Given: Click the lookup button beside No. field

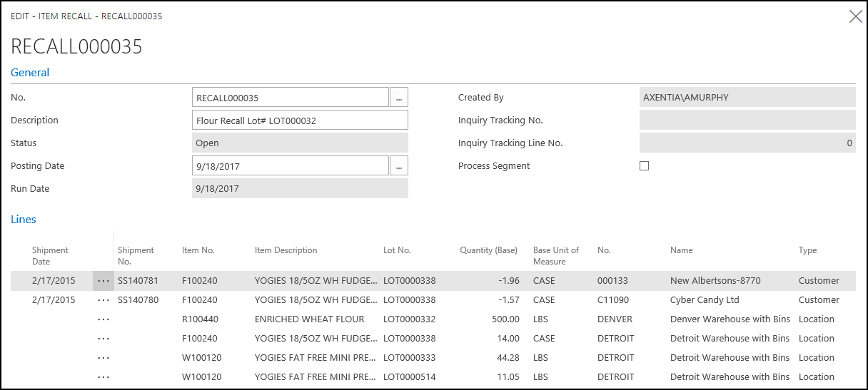Looking at the screenshot, I should point(398,98).
